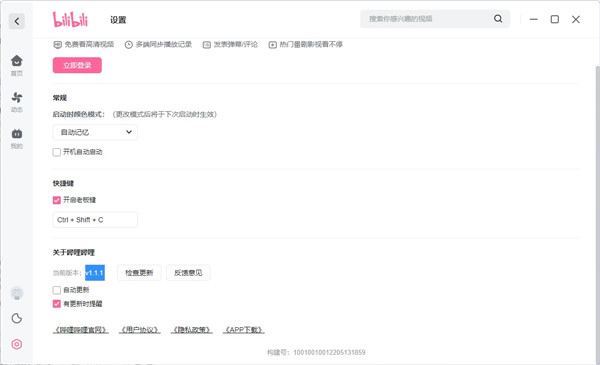The height and width of the screenshot is (365, 600).
Task: Close the bilibili window
Action: click(x=576, y=19)
